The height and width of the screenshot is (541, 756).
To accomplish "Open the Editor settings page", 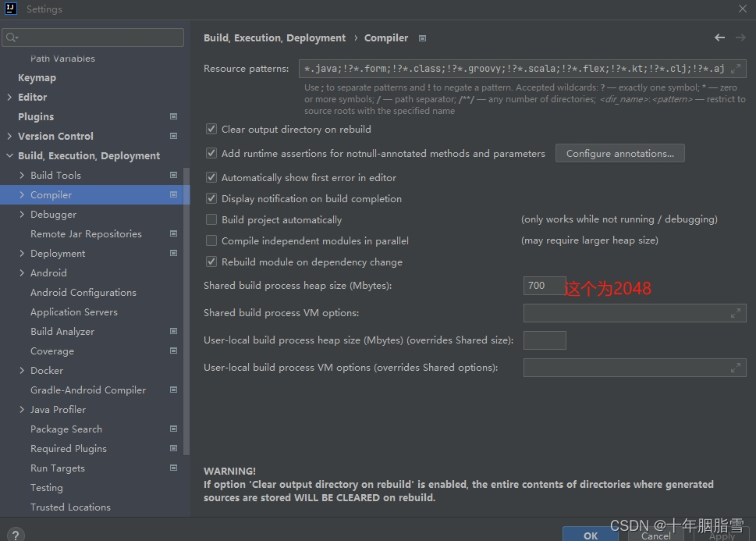I will (x=33, y=97).
